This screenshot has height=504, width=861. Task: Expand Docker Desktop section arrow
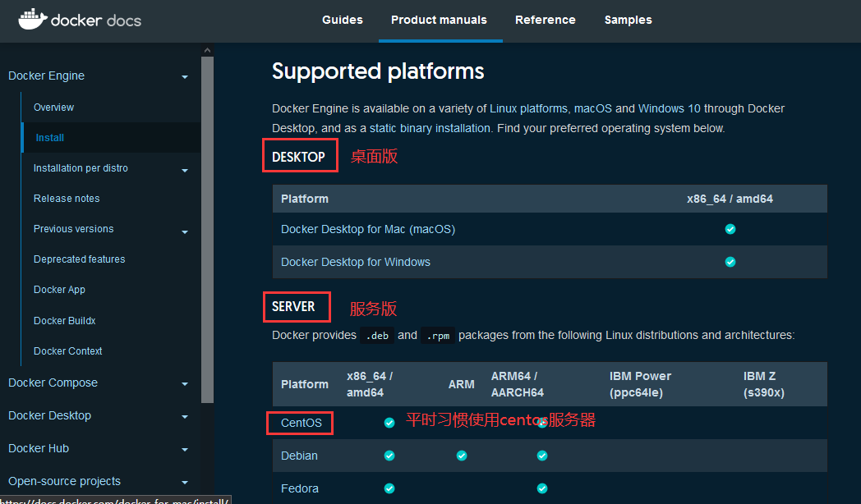coord(185,417)
